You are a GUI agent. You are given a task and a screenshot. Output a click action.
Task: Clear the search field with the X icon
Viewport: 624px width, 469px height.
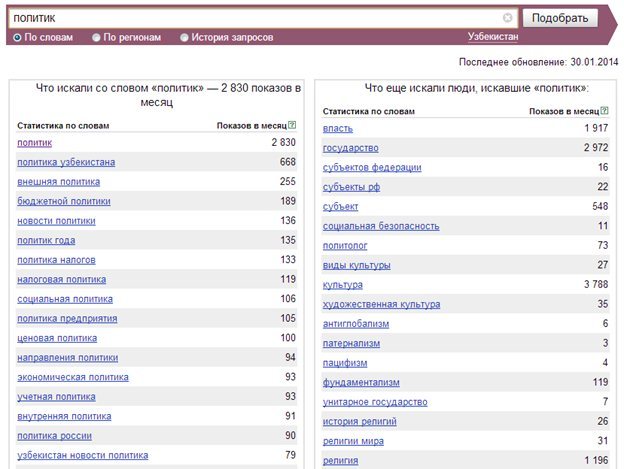(x=507, y=18)
